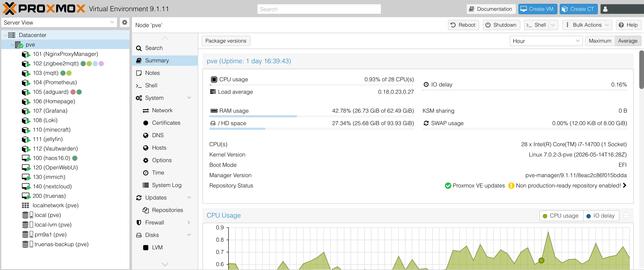The width and height of the screenshot is (644, 270).
Task: Collapse the Updates menu section arrow
Action: pos(189,198)
